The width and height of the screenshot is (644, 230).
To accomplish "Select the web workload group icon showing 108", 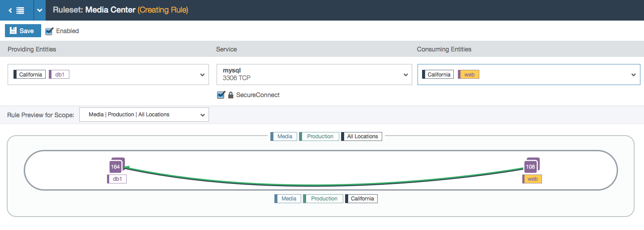I will coord(531,166).
